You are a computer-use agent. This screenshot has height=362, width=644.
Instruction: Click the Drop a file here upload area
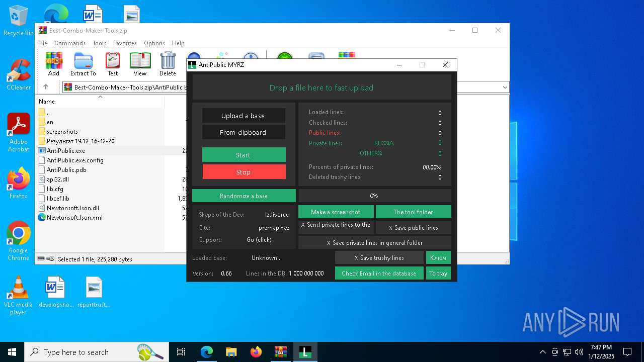[321, 87]
